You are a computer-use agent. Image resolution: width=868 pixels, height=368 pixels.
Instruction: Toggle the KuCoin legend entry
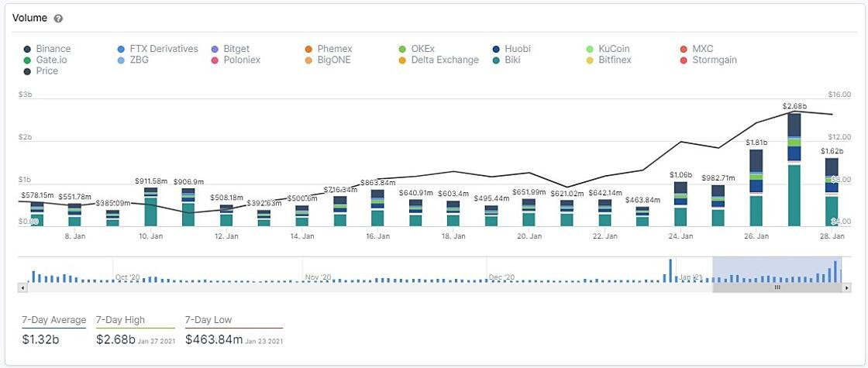[608, 49]
